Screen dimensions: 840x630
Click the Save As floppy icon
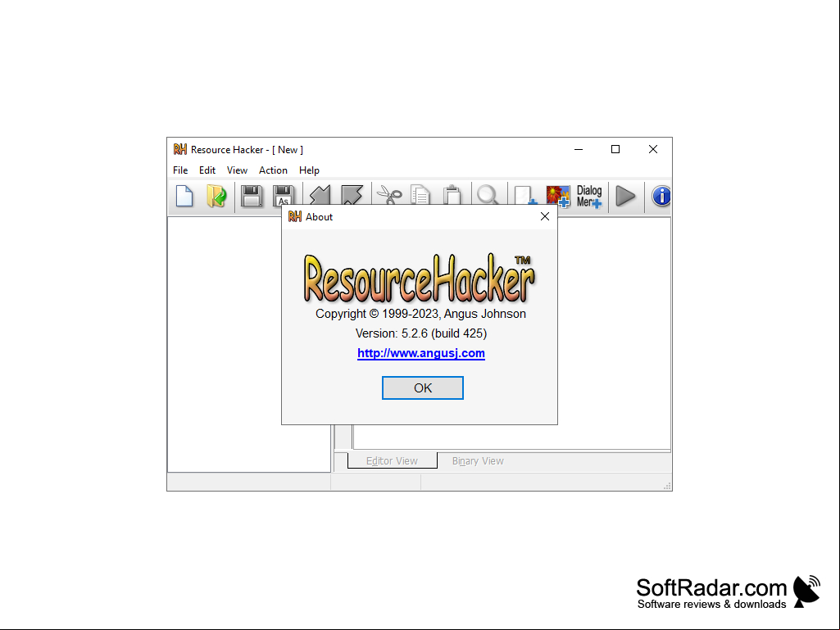point(283,196)
